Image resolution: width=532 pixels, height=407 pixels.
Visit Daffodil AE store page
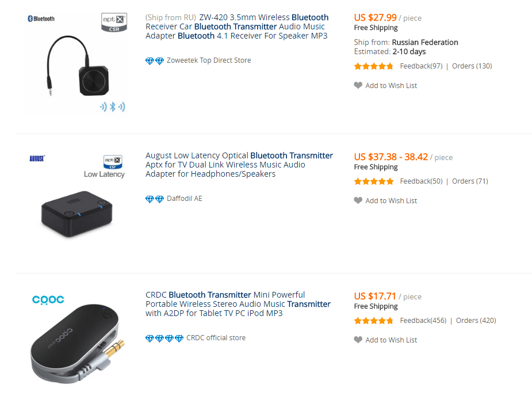(185, 199)
